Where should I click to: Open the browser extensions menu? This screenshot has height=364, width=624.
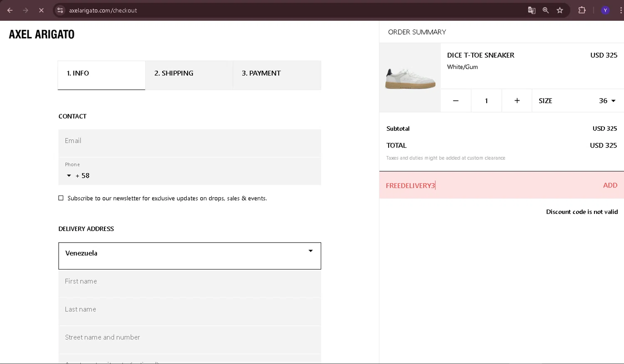pos(582,10)
